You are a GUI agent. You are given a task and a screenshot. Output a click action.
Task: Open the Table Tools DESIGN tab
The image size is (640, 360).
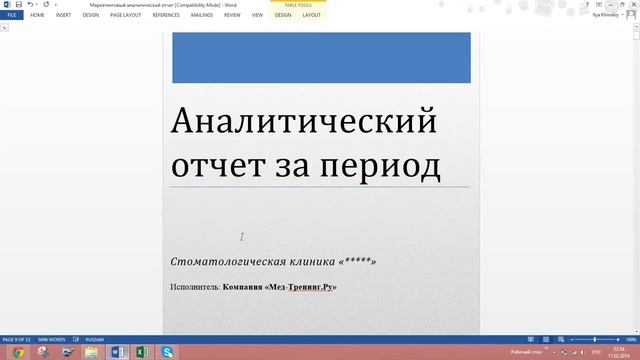click(x=283, y=15)
